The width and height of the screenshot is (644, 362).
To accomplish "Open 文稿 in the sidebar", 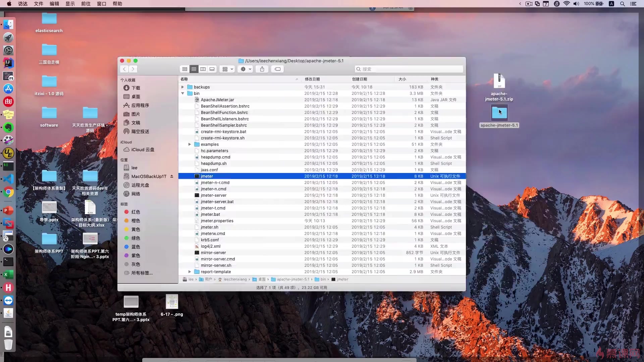I will [136, 123].
